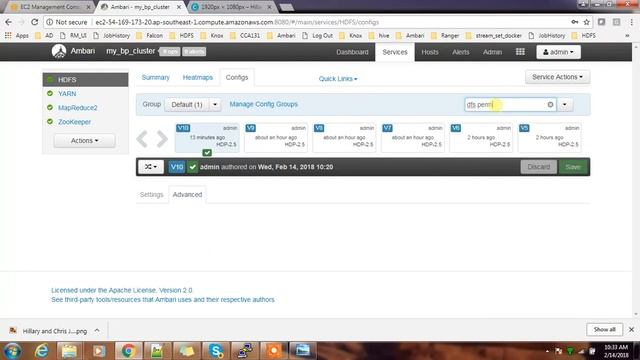This screenshot has height=360, width=640.
Task: Select HDFS service in the sidebar
Action: 85,80
